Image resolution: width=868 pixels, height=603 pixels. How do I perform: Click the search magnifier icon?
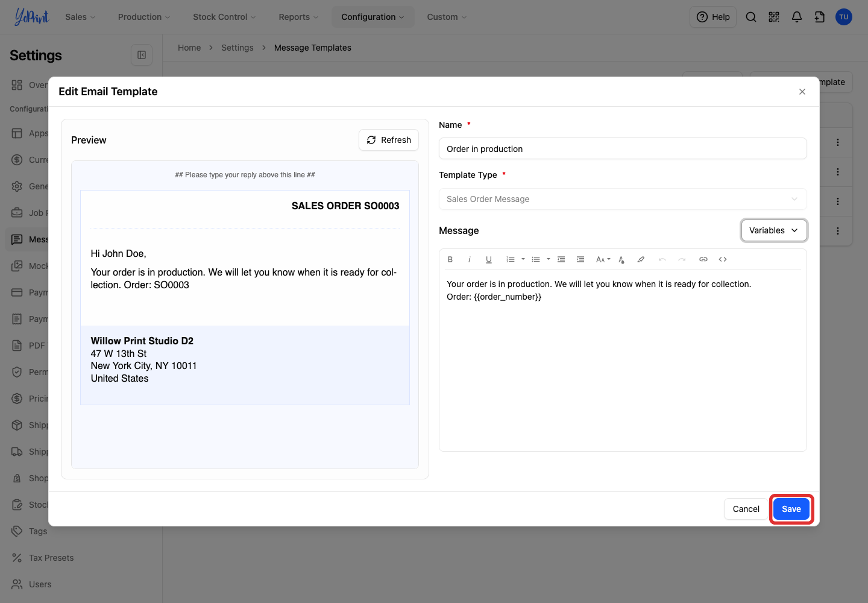click(751, 17)
